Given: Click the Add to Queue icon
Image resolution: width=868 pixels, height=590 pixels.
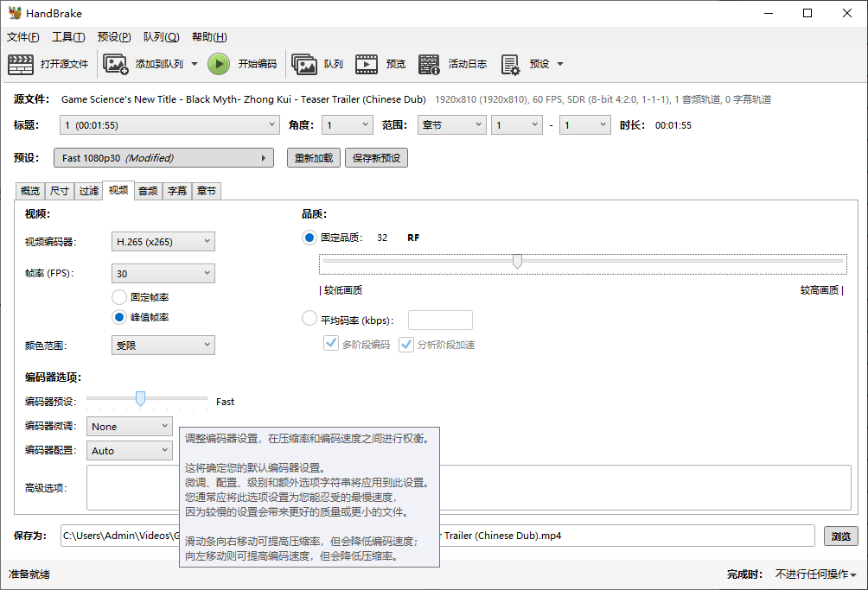Looking at the screenshot, I should pyautogui.click(x=116, y=64).
